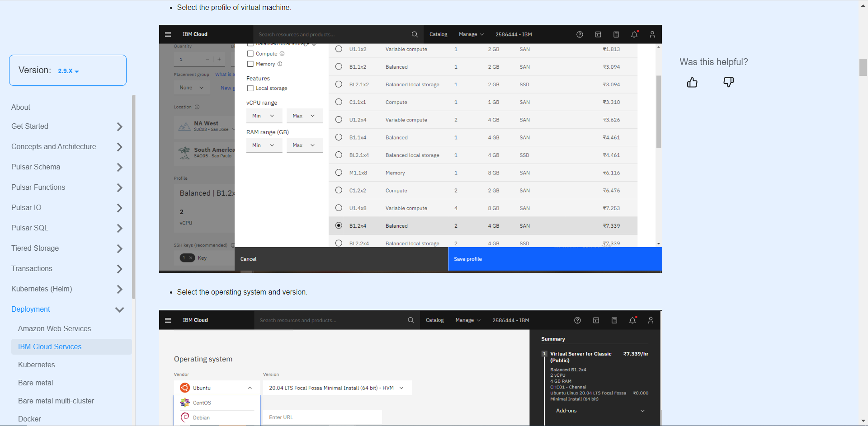Open hamburger menu in first IBM Cloud screenshot
868x426 pixels.
[168, 34]
